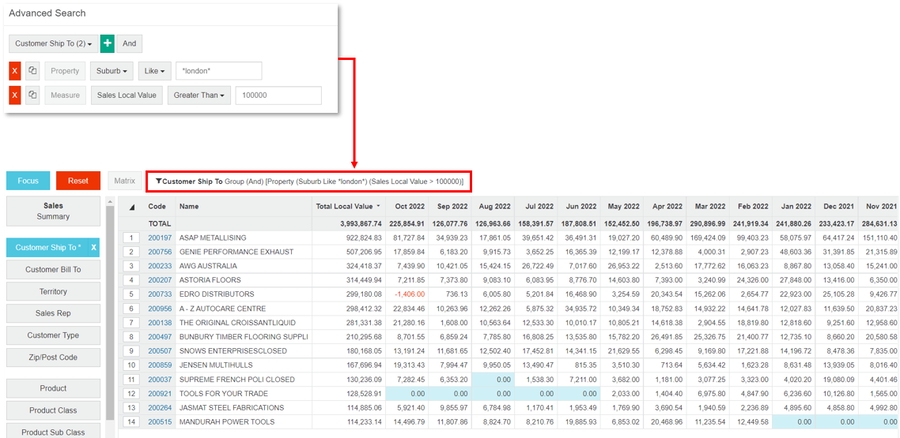900x438 pixels.
Task: Delete the Suburb property filter row
Action: (x=15, y=71)
